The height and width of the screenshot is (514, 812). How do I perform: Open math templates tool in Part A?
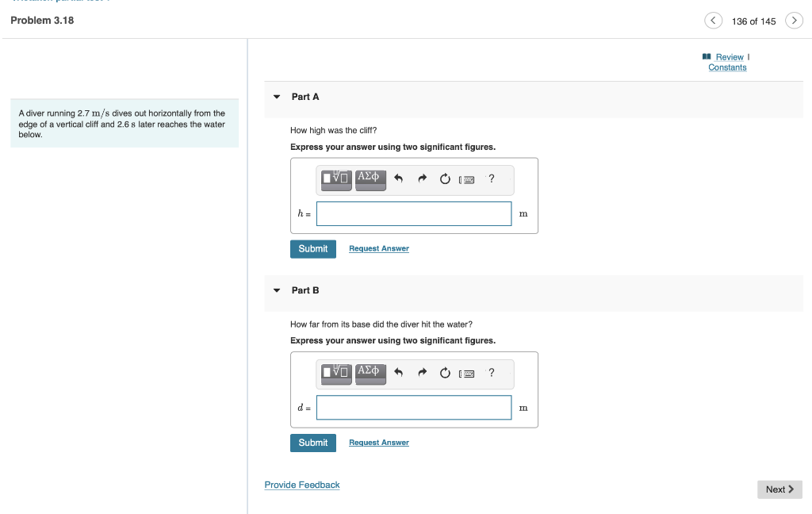pos(336,180)
